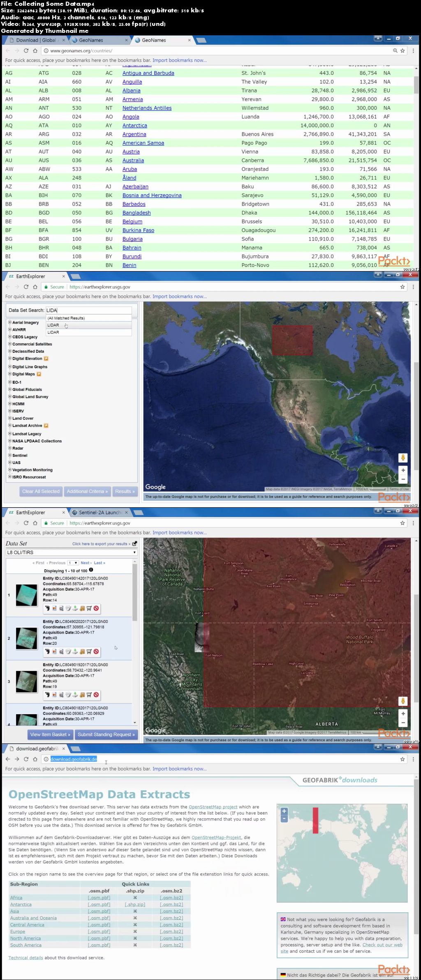The width and height of the screenshot is (421, 980).
Task: Open the results page number dropdown
Action: [x=73, y=563]
